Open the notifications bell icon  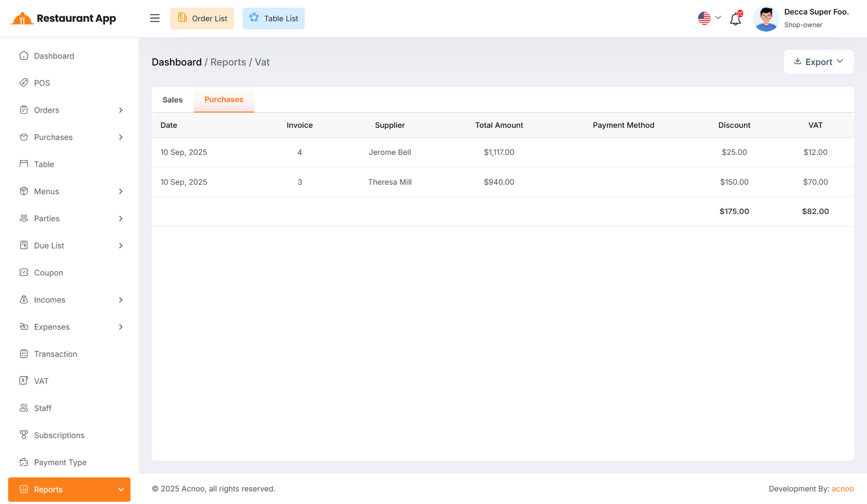click(x=735, y=19)
